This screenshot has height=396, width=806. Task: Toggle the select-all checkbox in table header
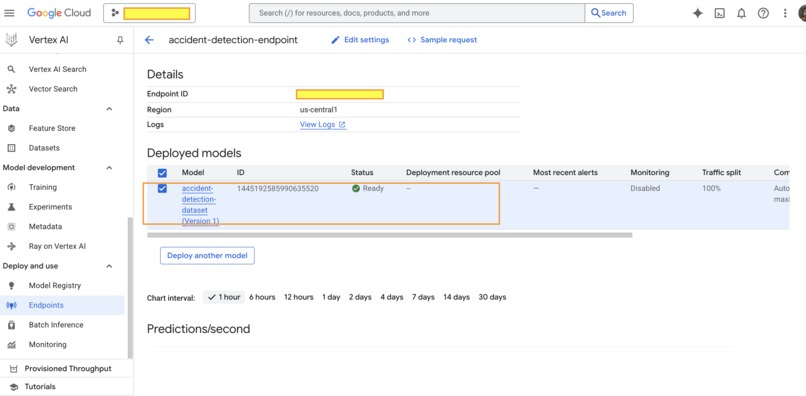[x=162, y=173]
